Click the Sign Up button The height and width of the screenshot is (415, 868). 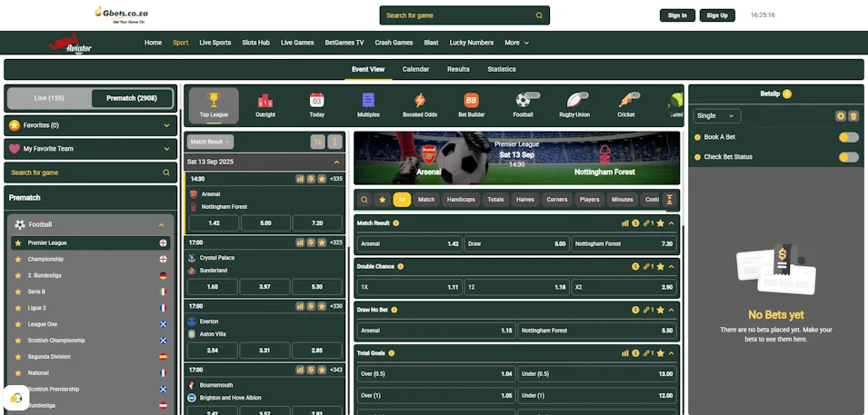click(x=717, y=15)
